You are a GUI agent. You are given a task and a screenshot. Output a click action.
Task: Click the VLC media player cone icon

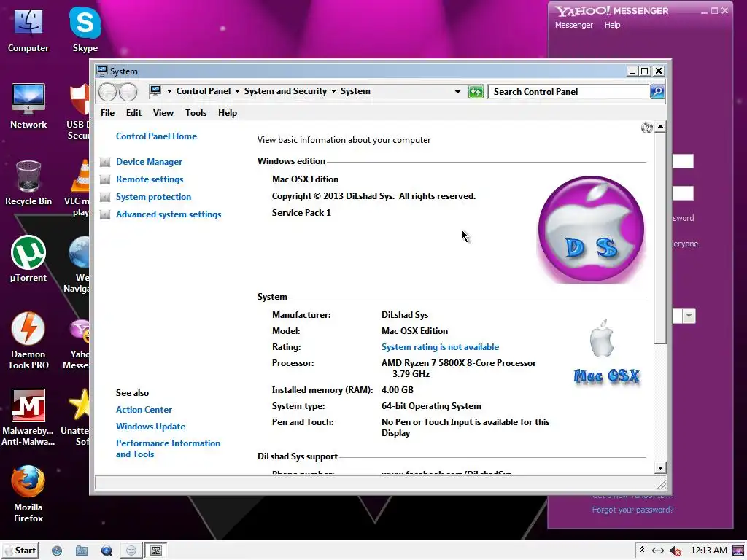click(x=81, y=176)
